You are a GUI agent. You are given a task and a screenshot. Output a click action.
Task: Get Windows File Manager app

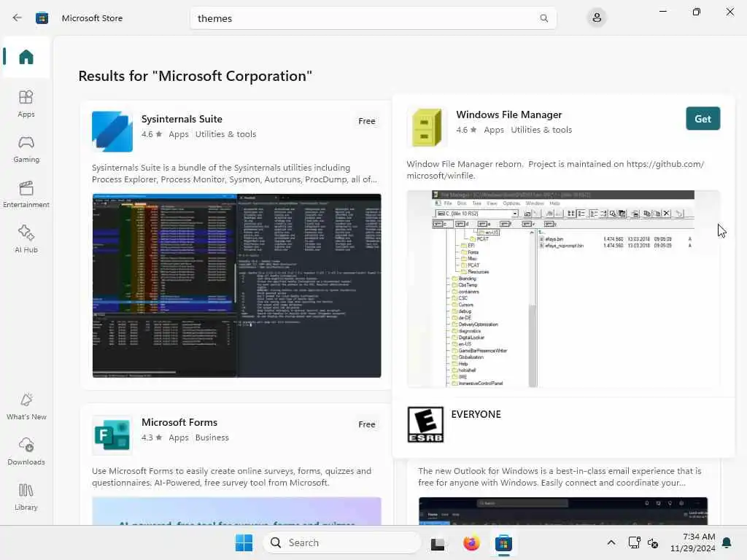[703, 119]
